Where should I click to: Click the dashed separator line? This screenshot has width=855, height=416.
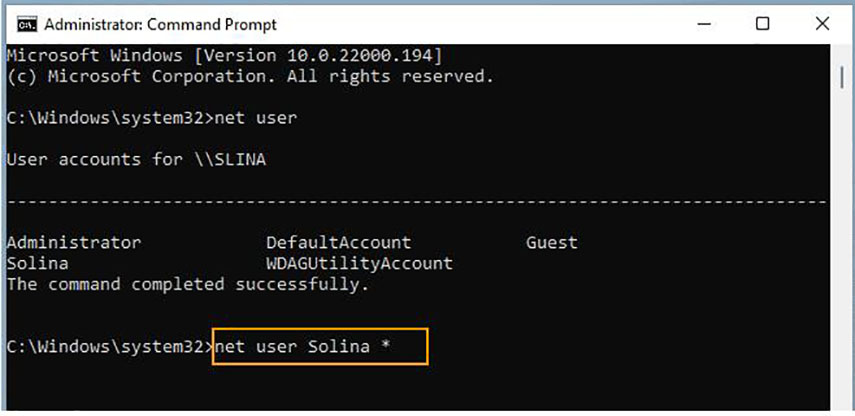(416, 201)
